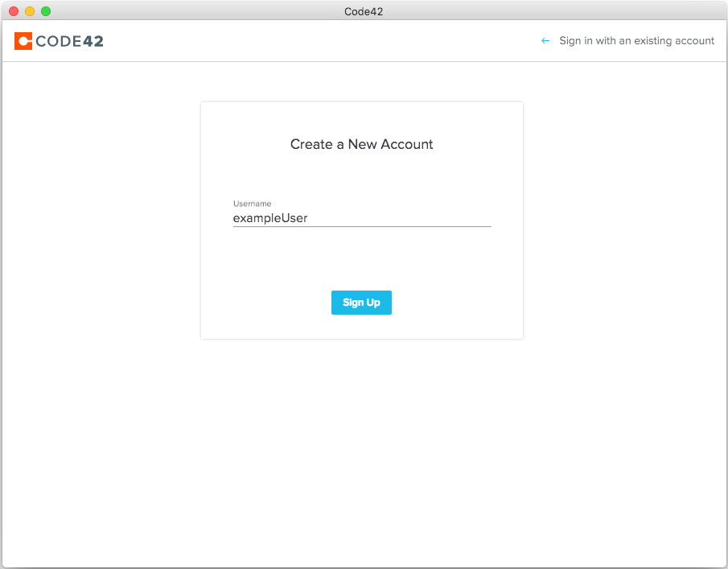728x569 pixels.
Task: Open the Sign in with an existing account link
Action: click(x=636, y=40)
